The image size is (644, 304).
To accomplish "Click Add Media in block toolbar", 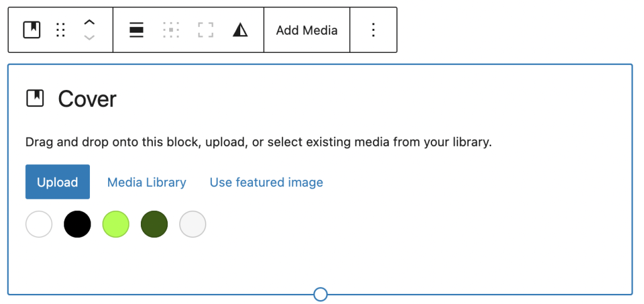I will [307, 30].
